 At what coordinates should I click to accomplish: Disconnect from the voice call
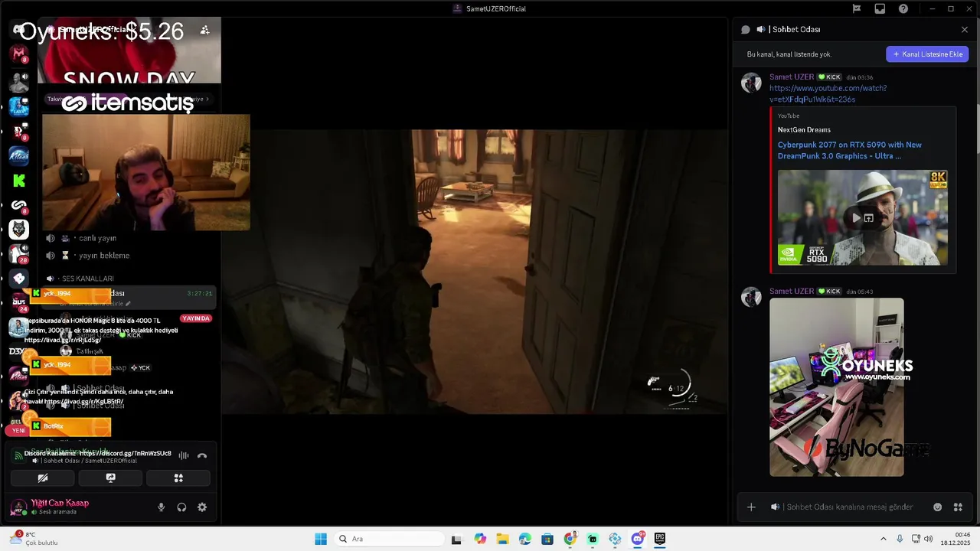(x=202, y=455)
